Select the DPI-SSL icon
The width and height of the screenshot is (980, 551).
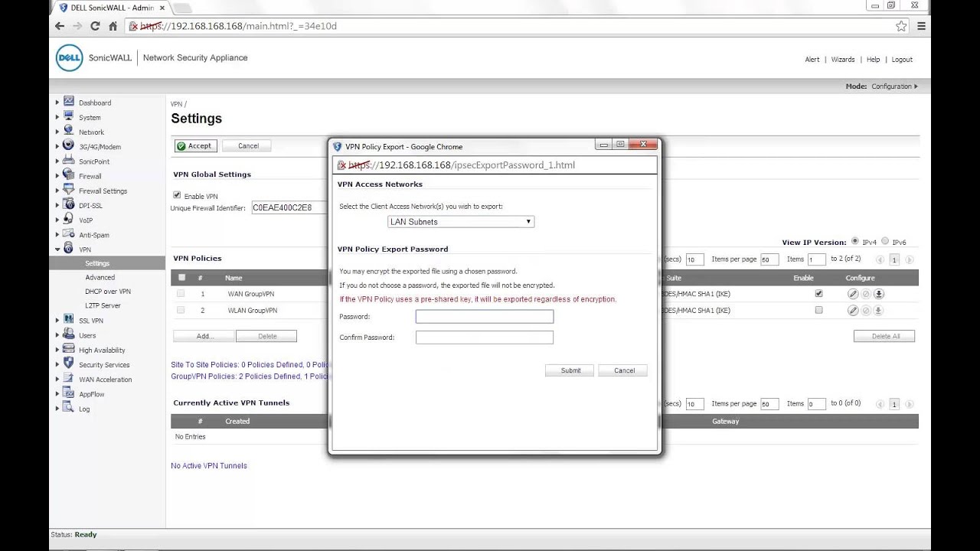pyautogui.click(x=69, y=204)
